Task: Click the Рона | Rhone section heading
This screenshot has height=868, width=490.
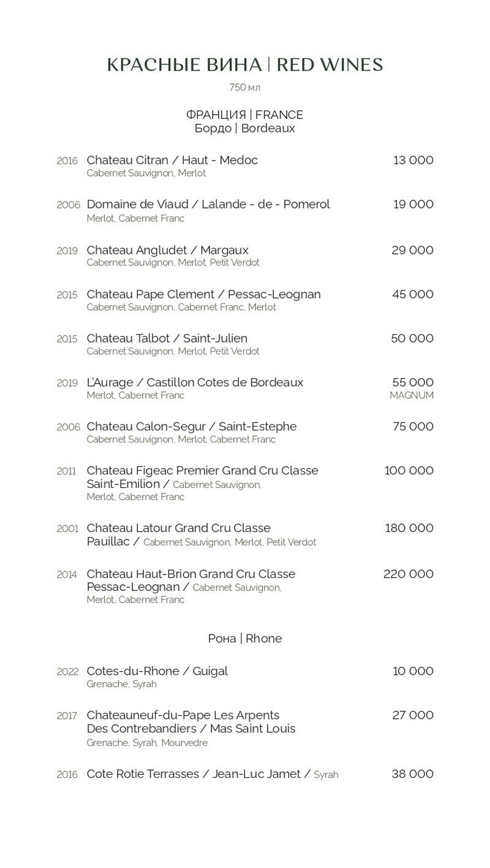Action: coord(245,639)
